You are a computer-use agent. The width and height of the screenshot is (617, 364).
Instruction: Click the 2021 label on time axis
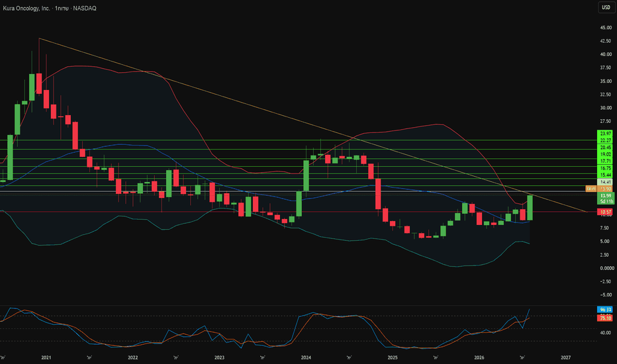(46, 357)
